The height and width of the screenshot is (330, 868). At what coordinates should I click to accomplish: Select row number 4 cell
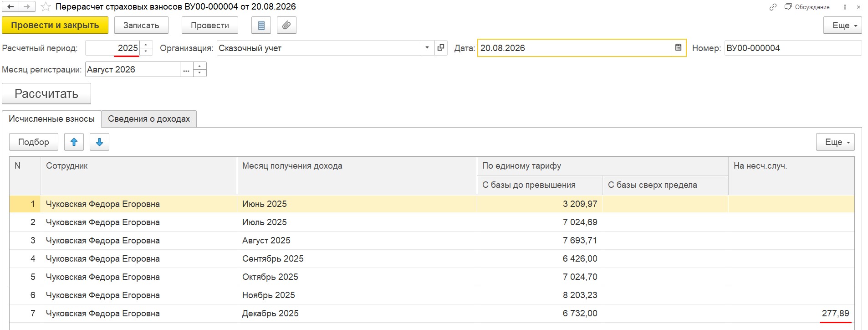[x=25, y=259]
